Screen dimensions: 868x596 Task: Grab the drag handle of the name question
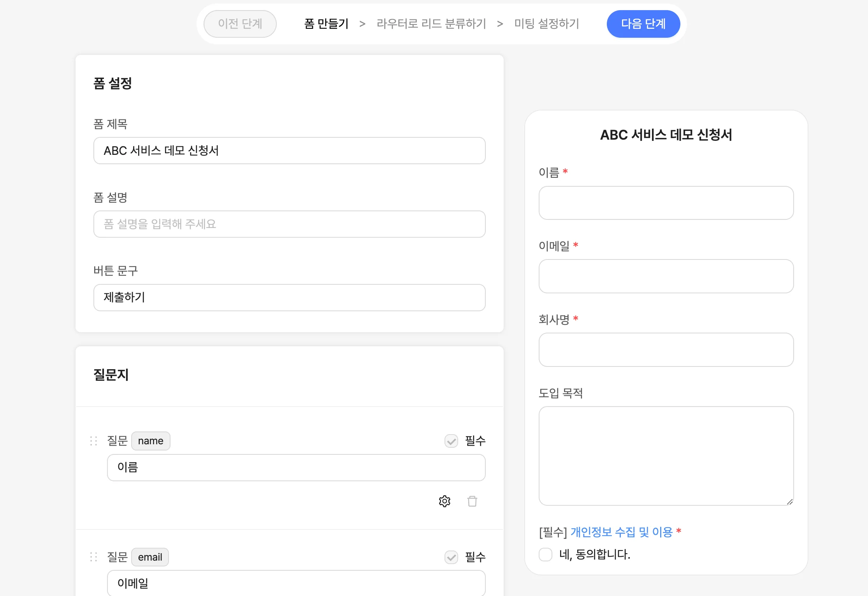click(93, 441)
